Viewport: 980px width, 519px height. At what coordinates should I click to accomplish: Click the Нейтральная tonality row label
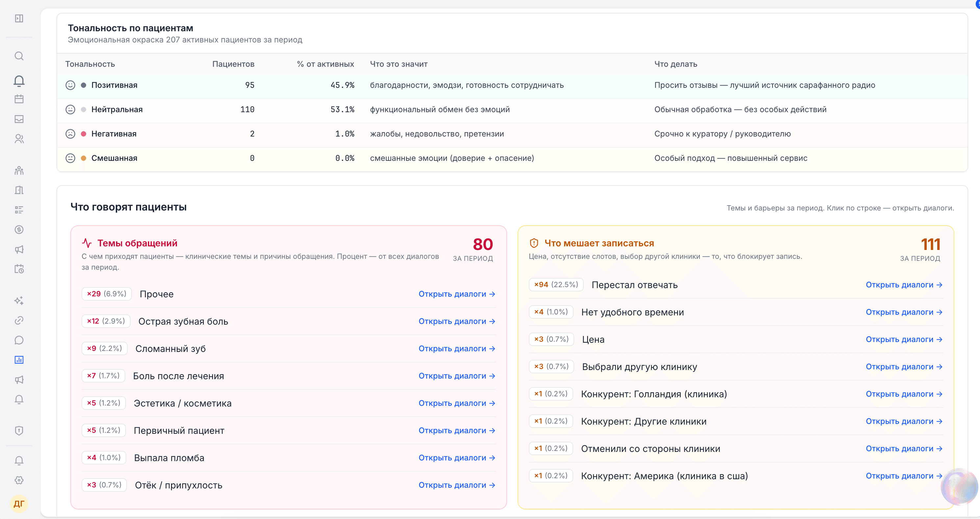click(x=117, y=110)
